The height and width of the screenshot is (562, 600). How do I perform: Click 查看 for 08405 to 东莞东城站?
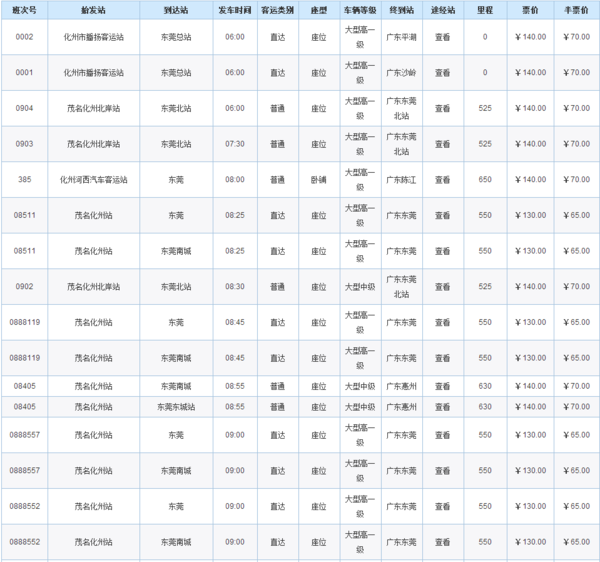tap(442, 407)
